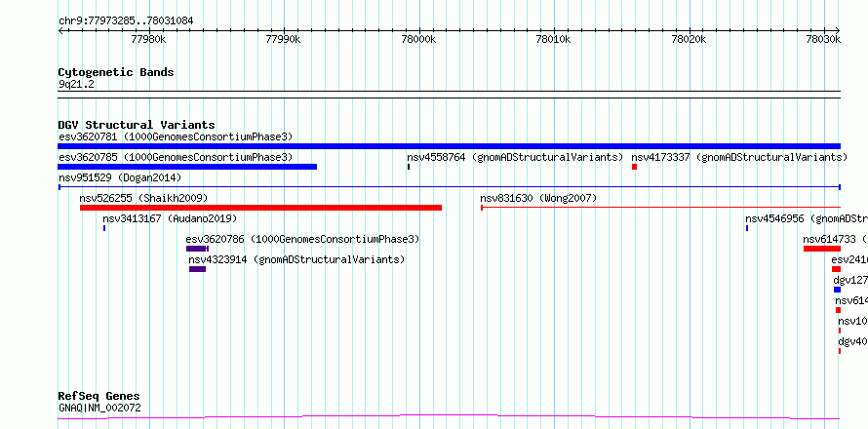Click the DGV Structural Variants track title
The image size is (868, 429).
[x=137, y=125]
